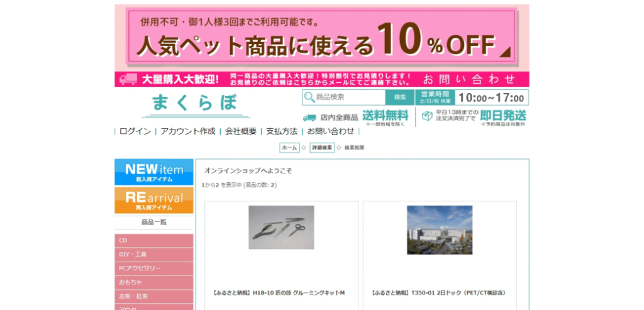Open the RE arrival banner
644x310 pixels.
click(154, 200)
